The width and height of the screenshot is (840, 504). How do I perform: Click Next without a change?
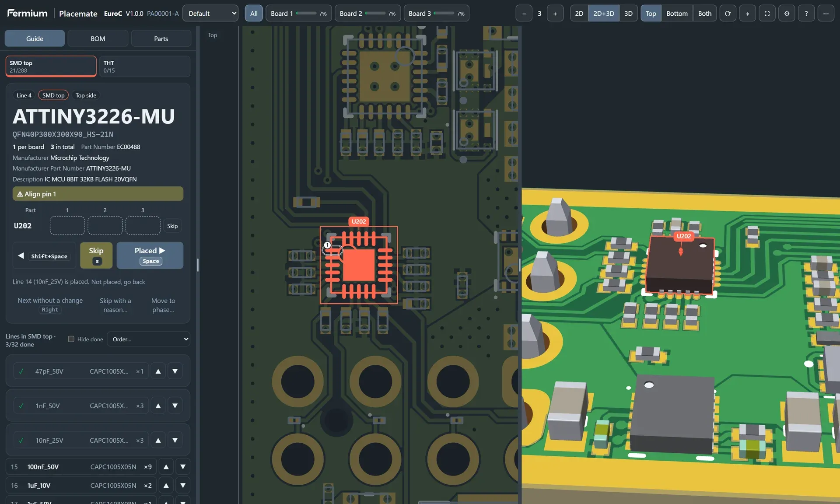coord(50,305)
